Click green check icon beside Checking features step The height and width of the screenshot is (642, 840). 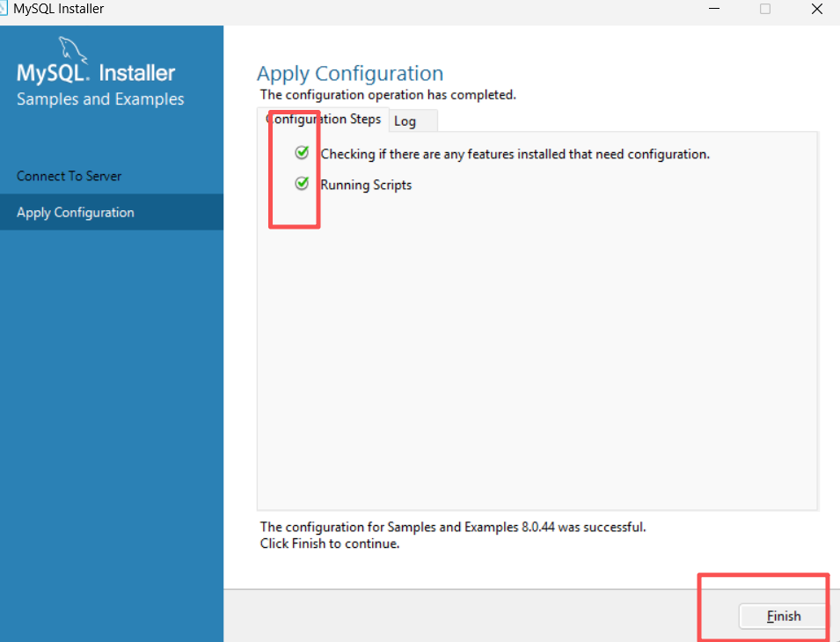coord(302,153)
